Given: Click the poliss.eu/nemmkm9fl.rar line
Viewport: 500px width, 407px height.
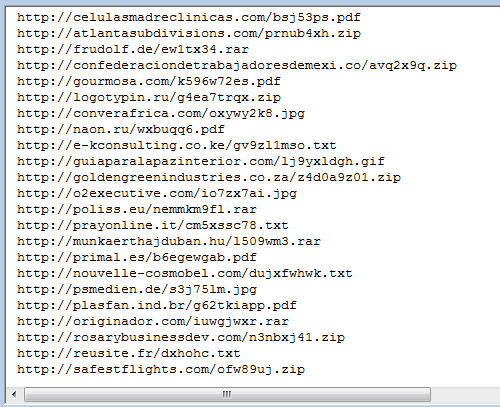Looking at the screenshot, I should click(137, 209).
